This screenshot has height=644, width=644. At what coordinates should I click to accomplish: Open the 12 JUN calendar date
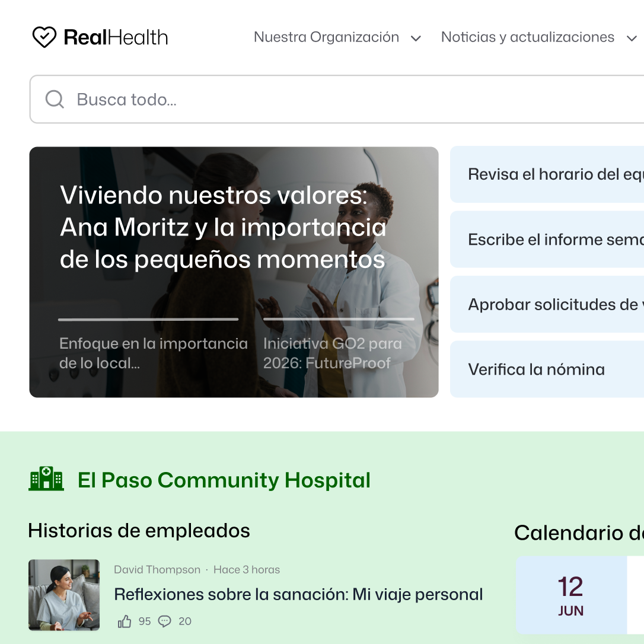point(571,595)
